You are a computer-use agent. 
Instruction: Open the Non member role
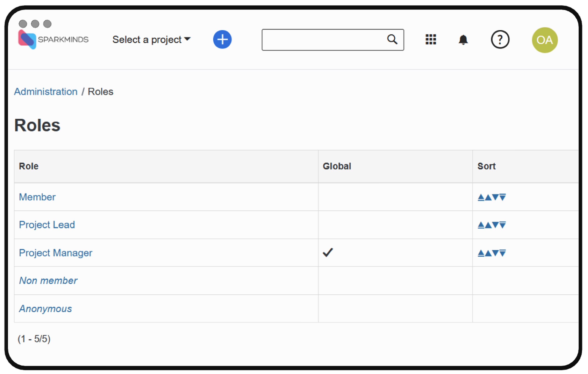(48, 281)
